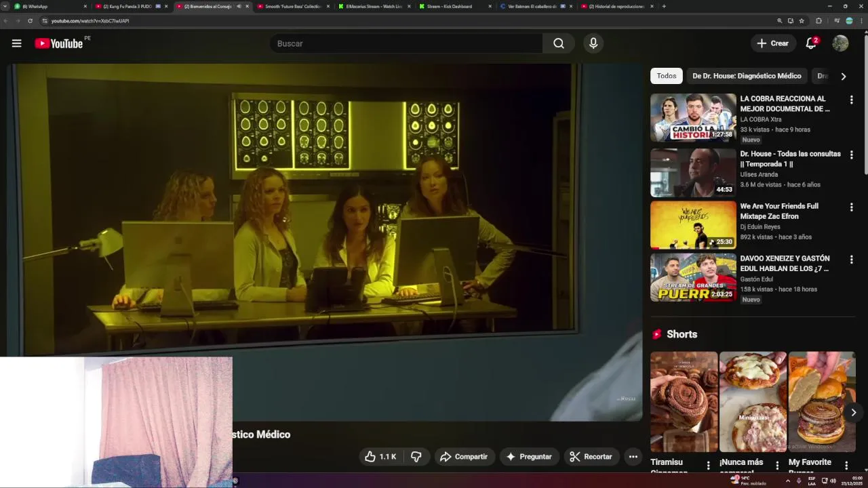Open Dr. House - Todas las consultas title

pos(790,159)
